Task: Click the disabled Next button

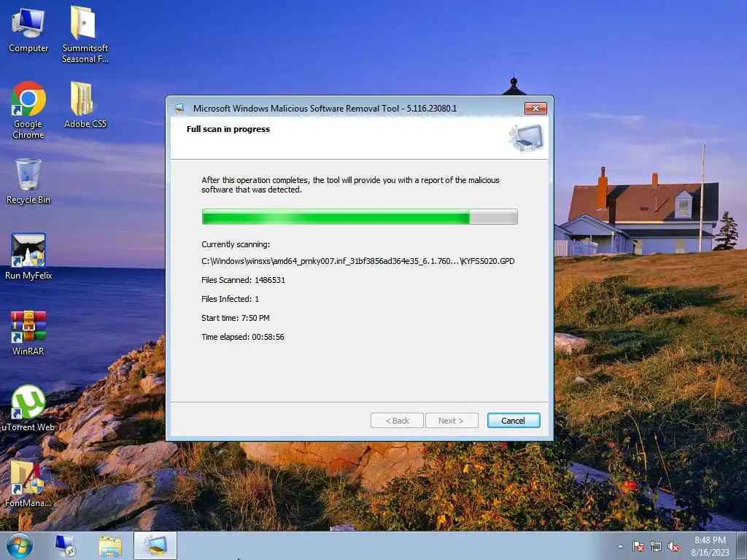Action: (451, 421)
